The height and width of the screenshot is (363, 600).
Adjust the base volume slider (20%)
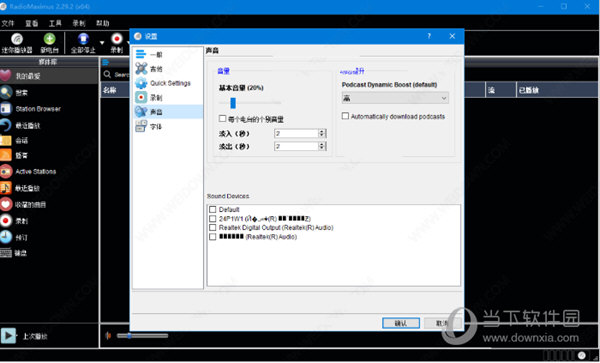233,103
